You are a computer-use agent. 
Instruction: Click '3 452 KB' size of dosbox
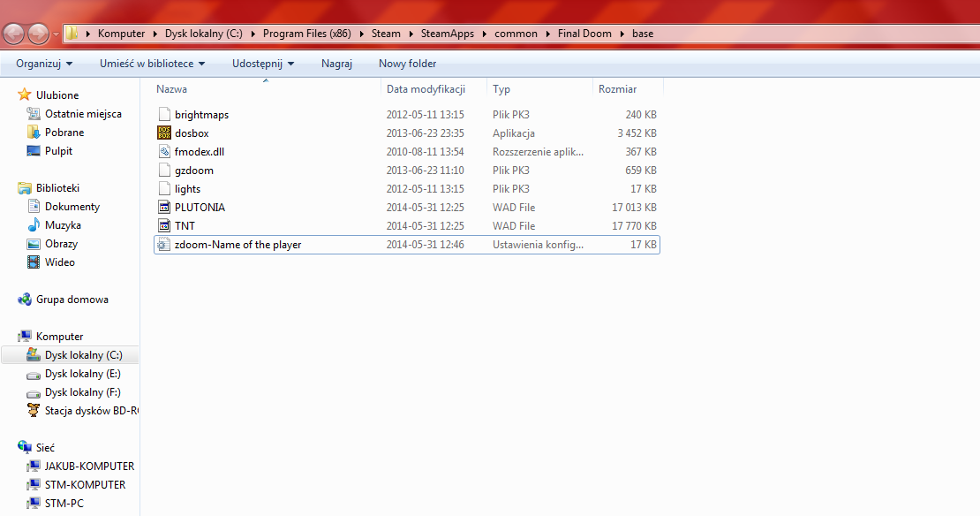click(637, 133)
